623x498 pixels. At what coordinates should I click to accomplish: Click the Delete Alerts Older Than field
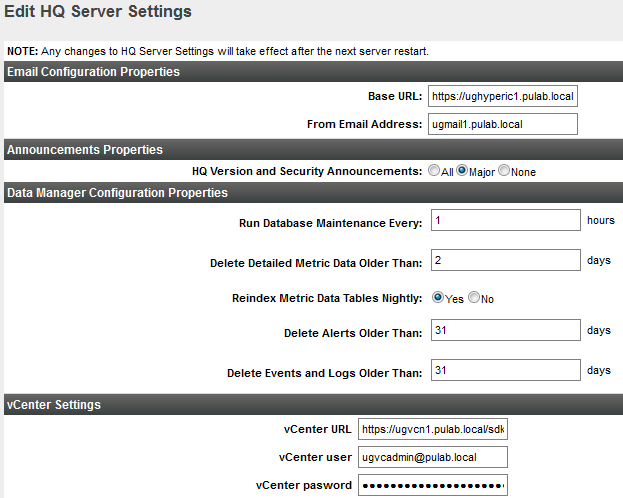click(x=505, y=331)
